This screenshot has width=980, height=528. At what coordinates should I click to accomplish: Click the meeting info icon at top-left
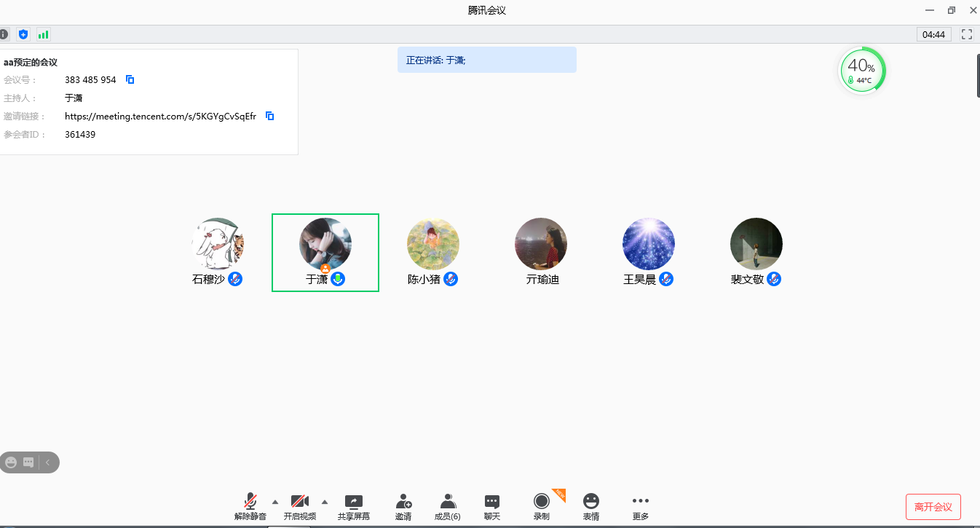[x=4, y=34]
